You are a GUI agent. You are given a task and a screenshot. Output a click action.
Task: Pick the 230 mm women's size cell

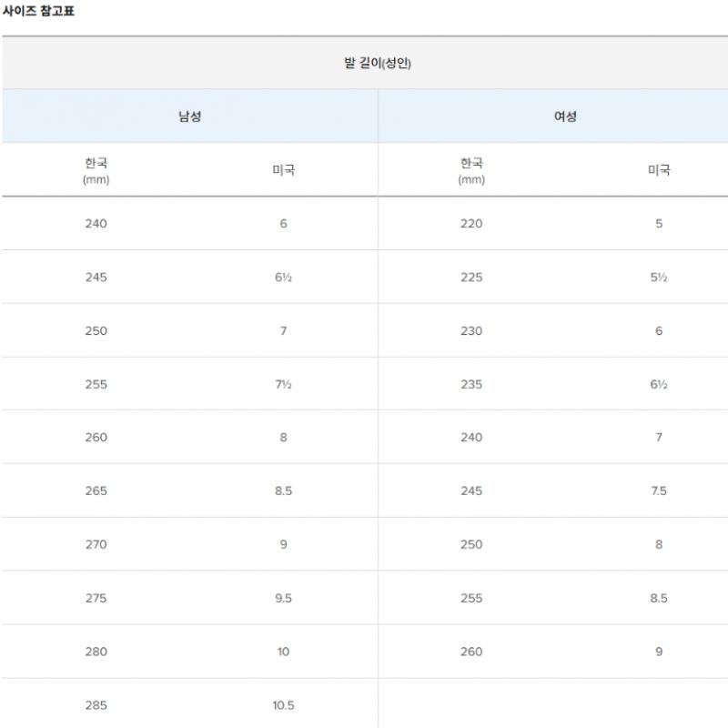click(x=471, y=331)
